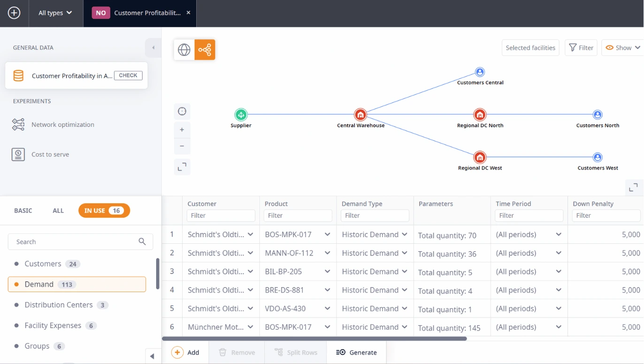Expand the table panel with the corner icon
This screenshot has width=644, height=364.
click(633, 187)
